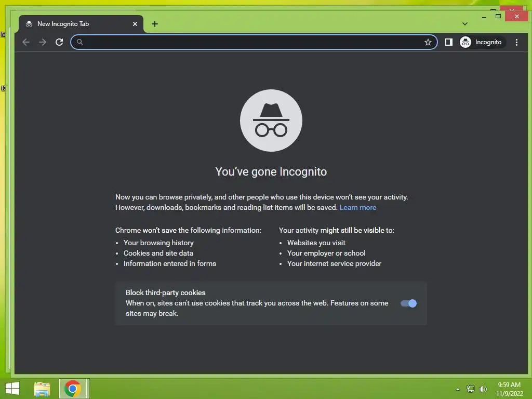Image resolution: width=532 pixels, height=399 pixels.
Task: Click the search magnifier in the address bar
Action: click(79, 42)
